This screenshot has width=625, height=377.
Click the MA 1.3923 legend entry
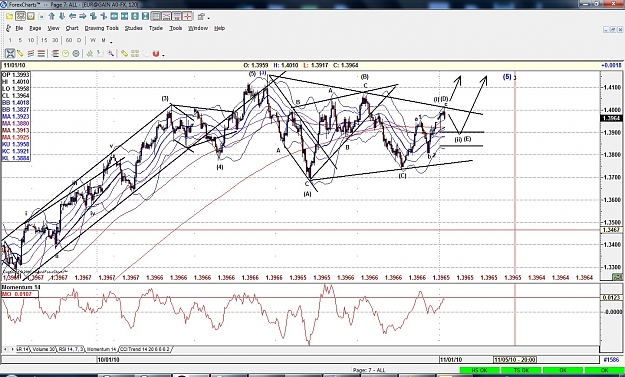(16, 116)
